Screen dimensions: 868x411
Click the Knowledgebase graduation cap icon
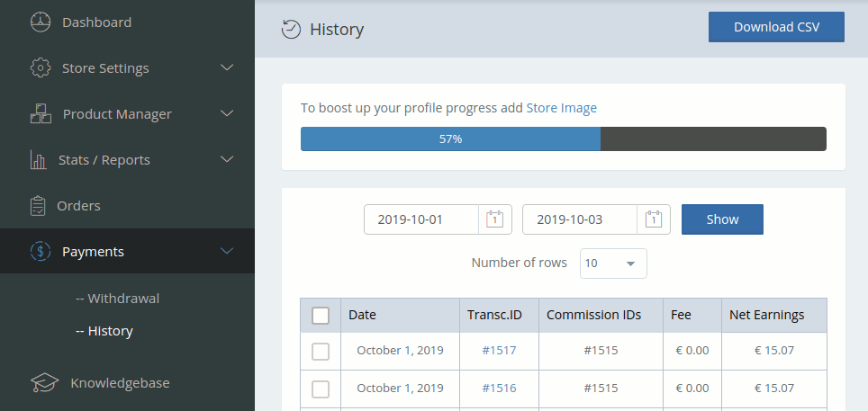pyautogui.click(x=44, y=383)
